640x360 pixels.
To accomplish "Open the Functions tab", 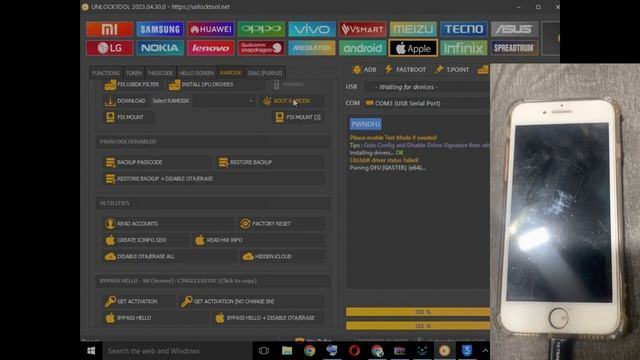I will [106, 73].
